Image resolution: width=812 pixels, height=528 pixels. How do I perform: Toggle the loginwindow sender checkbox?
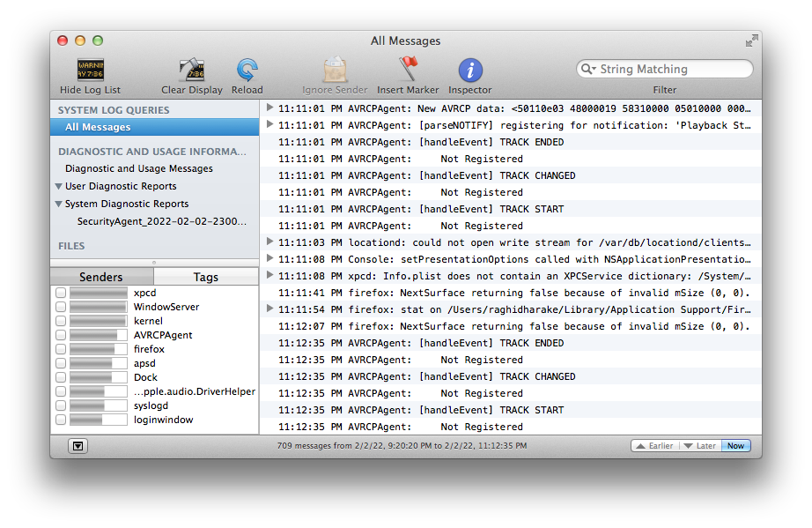click(x=61, y=420)
